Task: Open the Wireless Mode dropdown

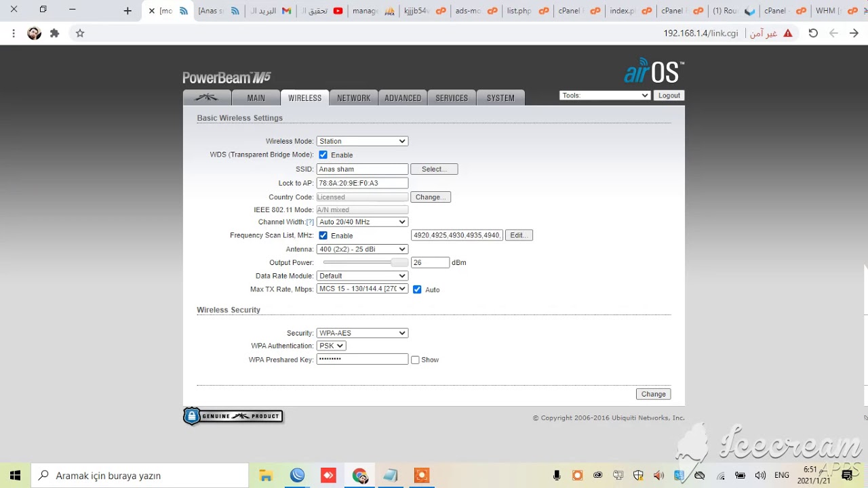Action: pyautogui.click(x=362, y=141)
